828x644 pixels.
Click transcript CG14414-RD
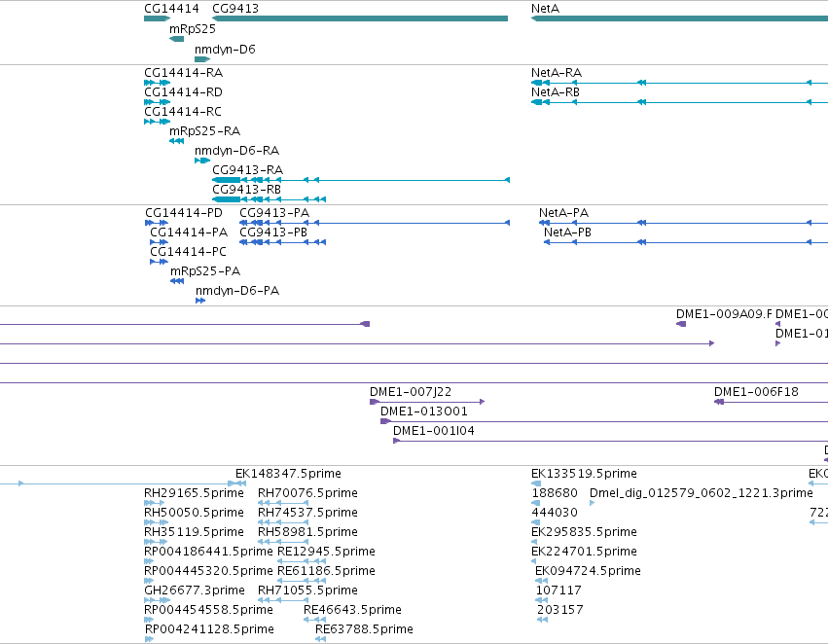coord(183,91)
